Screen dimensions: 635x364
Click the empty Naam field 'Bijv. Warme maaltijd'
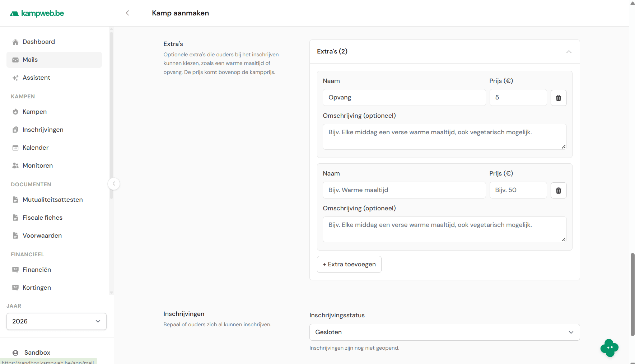(x=404, y=190)
